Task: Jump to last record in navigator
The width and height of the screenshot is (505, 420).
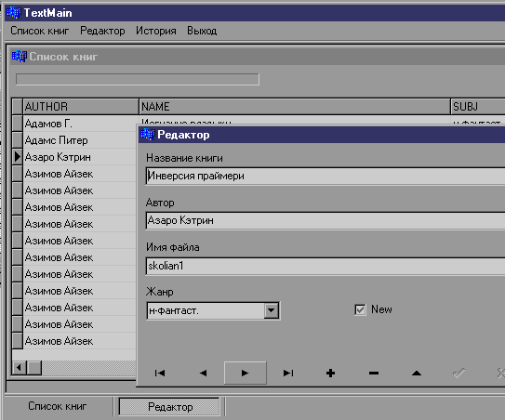Action: 288,373
